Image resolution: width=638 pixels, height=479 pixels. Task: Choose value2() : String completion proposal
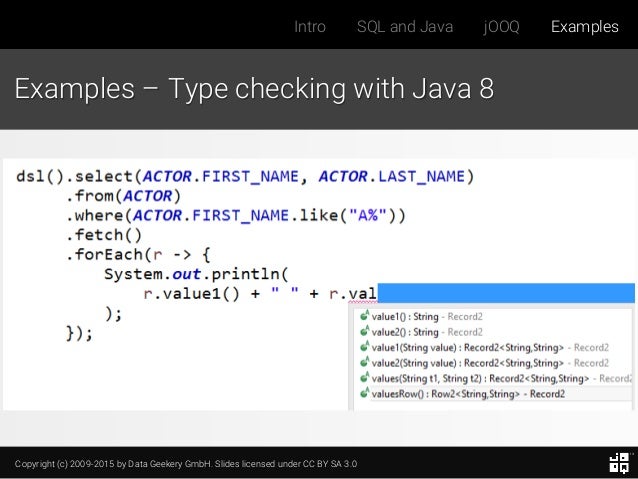pos(493,332)
